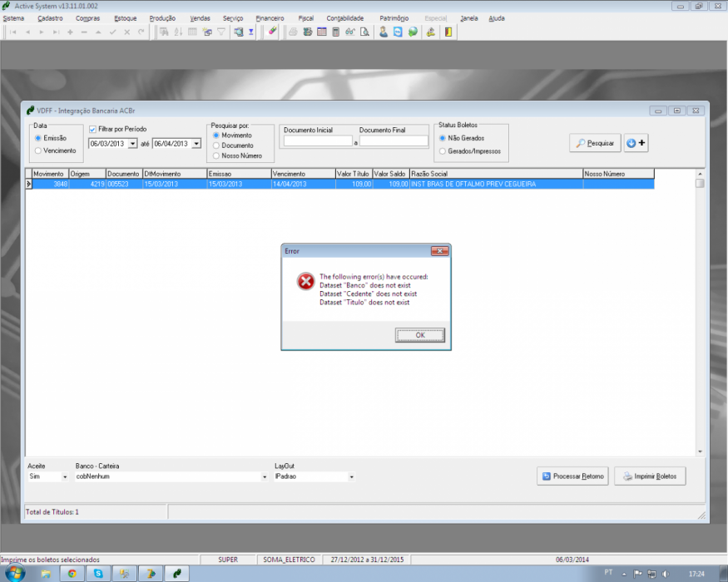Select the Vencimento radio button
The height and width of the screenshot is (582, 728).
coord(38,150)
